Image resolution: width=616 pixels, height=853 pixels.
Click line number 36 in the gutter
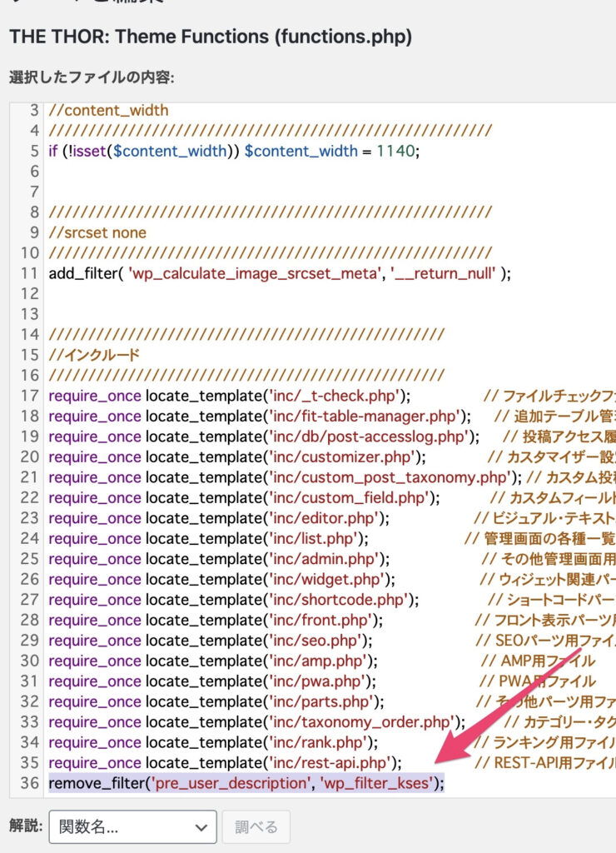coord(29,783)
